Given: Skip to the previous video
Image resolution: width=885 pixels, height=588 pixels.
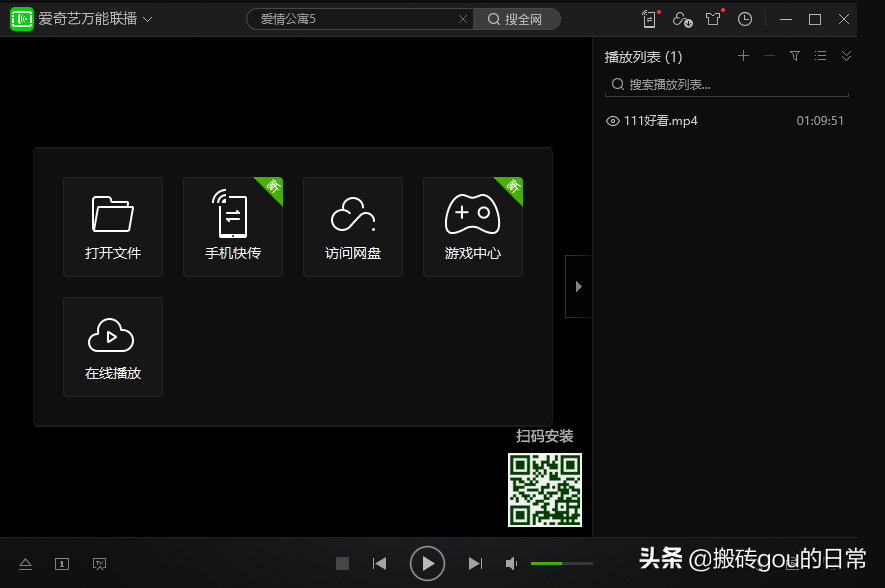Looking at the screenshot, I should [379, 563].
